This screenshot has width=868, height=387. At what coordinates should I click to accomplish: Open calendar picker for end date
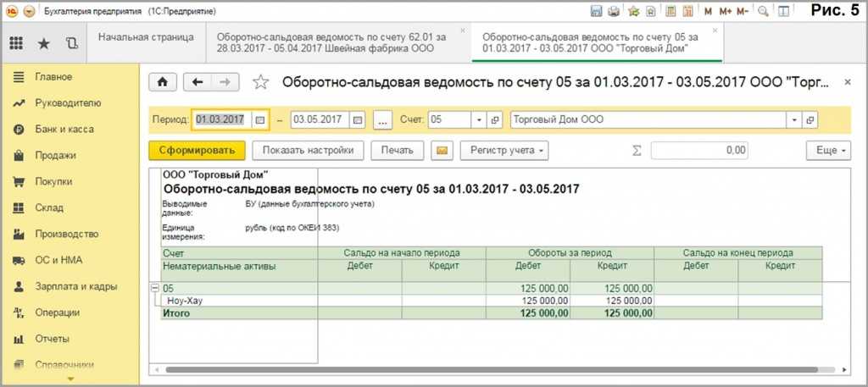(x=359, y=119)
